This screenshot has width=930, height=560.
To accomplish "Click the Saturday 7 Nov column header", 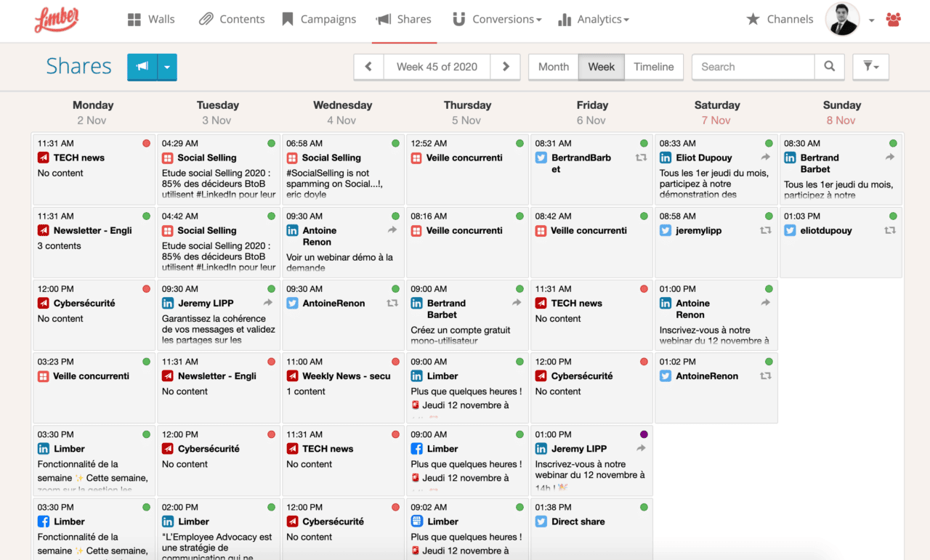I will pyautogui.click(x=717, y=113).
